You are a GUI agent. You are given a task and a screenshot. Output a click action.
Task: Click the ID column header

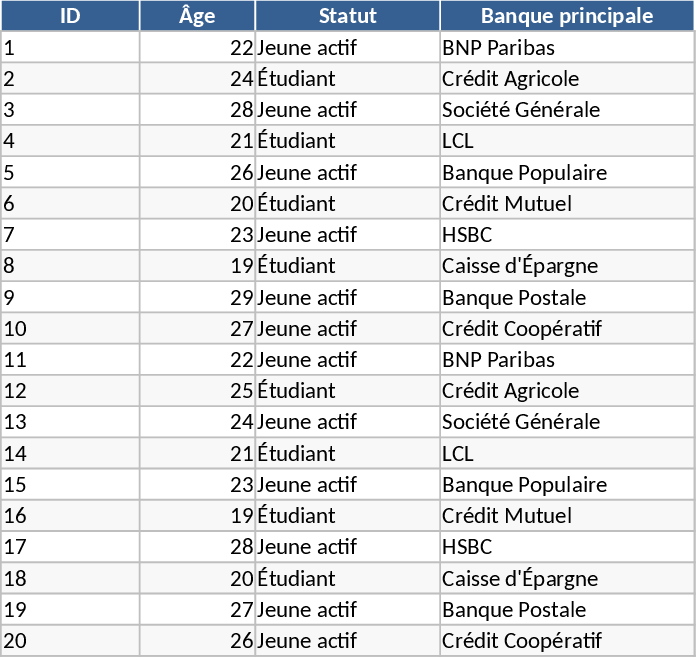70,16
